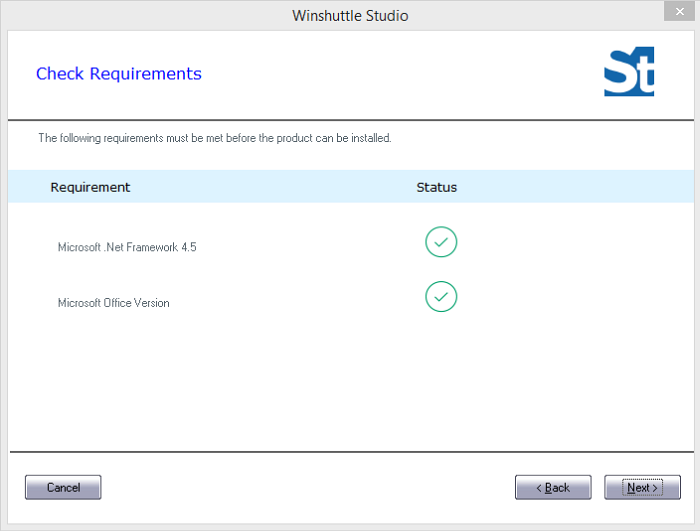
Task: Click the Winshuttle Studio St logo
Action: pos(629,71)
